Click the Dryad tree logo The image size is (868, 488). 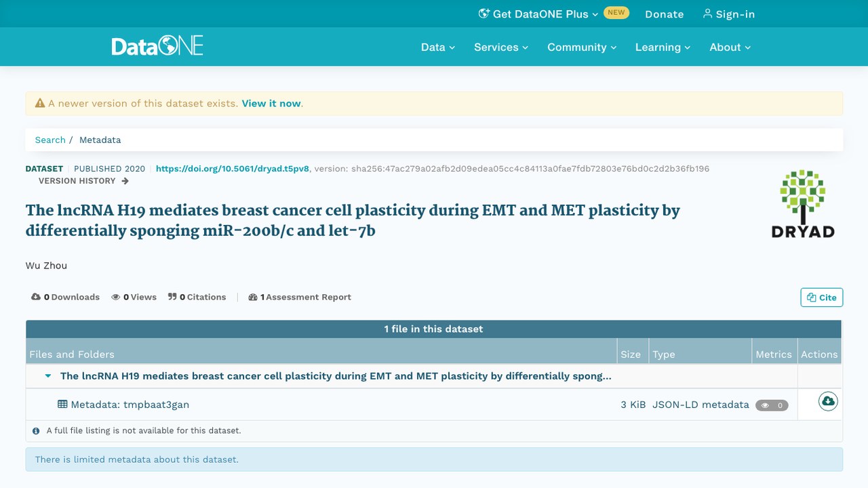click(803, 203)
